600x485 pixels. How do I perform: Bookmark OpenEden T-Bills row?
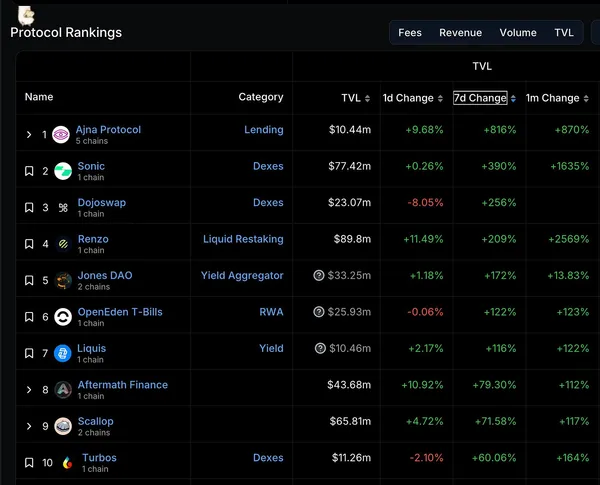pos(29,317)
